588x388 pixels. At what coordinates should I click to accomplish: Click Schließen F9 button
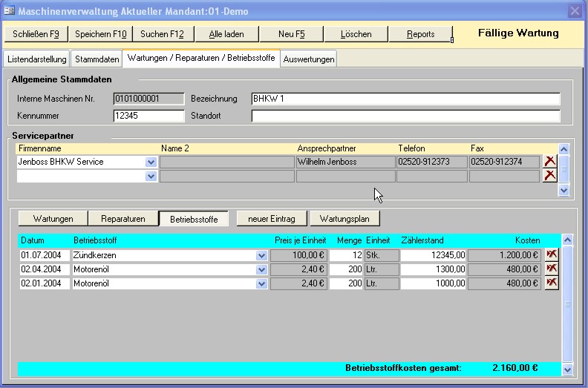[36, 34]
